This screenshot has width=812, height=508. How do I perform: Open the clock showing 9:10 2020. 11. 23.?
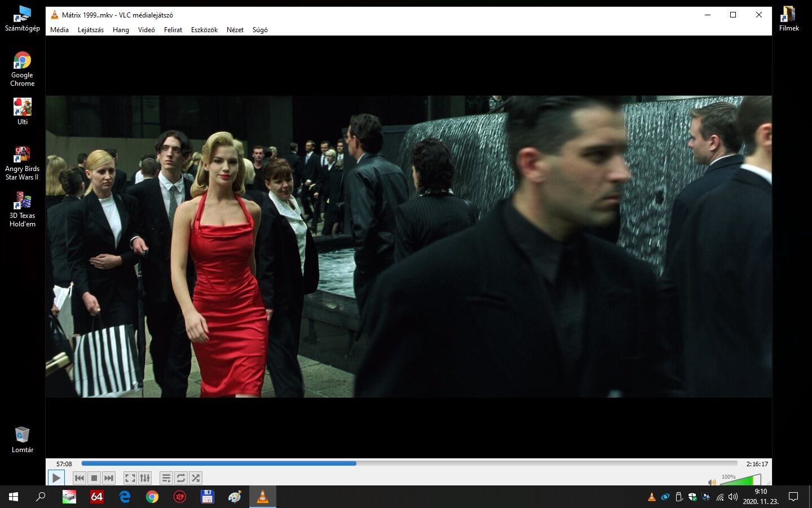click(x=761, y=497)
